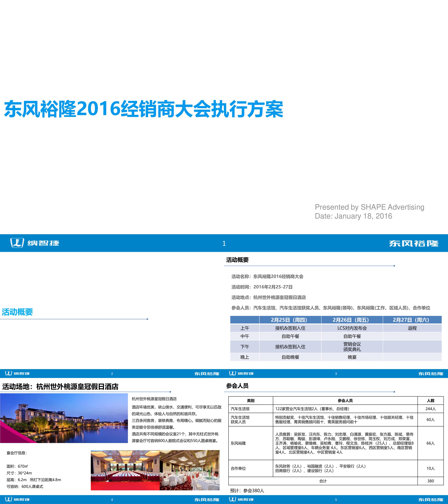Click the 合计 total row label
Viewport: 448px width, 504px height.
pos(323,481)
